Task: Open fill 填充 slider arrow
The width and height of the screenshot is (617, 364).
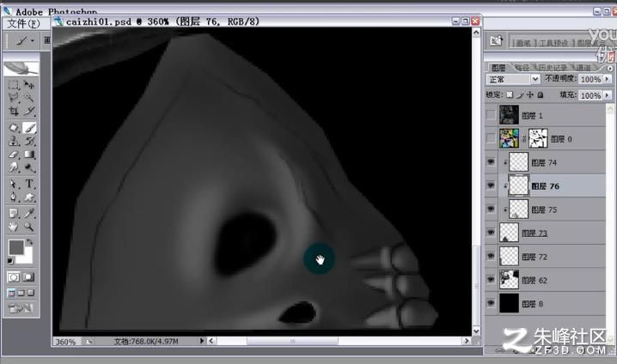Action: [608, 95]
